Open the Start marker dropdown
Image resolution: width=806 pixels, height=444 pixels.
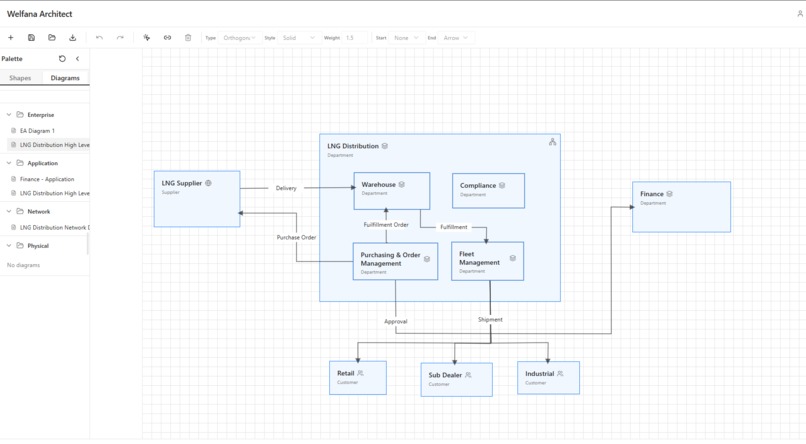click(406, 38)
